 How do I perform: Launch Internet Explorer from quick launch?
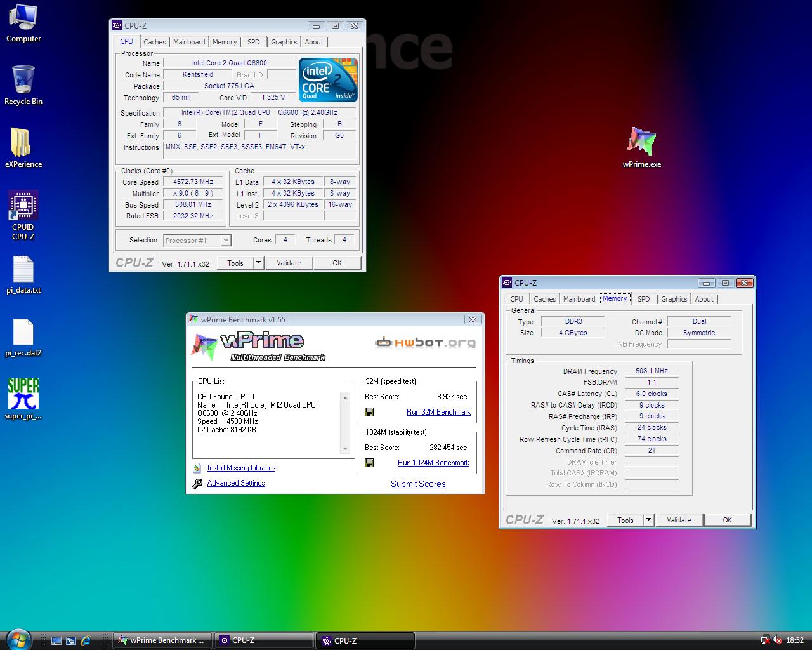coord(86,641)
